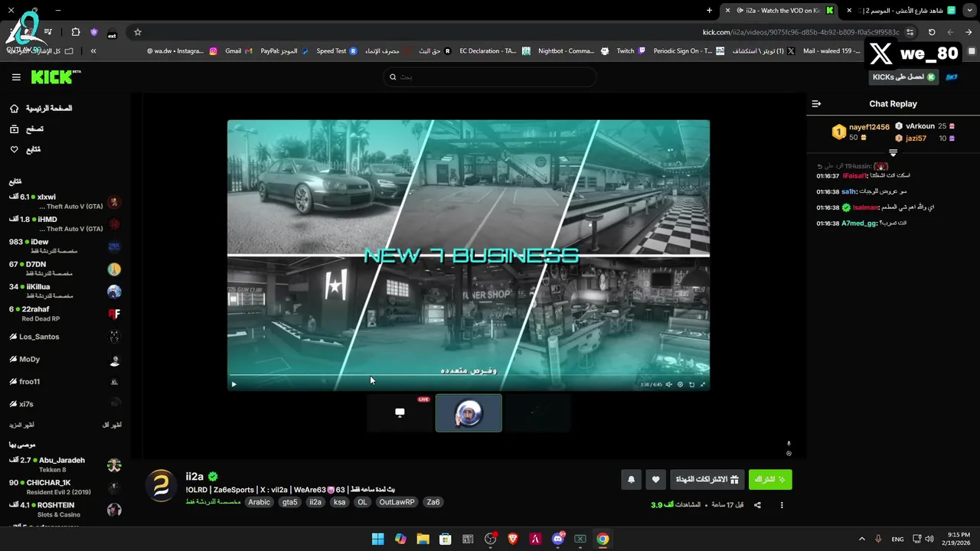Image resolution: width=980 pixels, height=551 pixels.
Task: Open the Following sidebar item
Action: click(25, 149)
